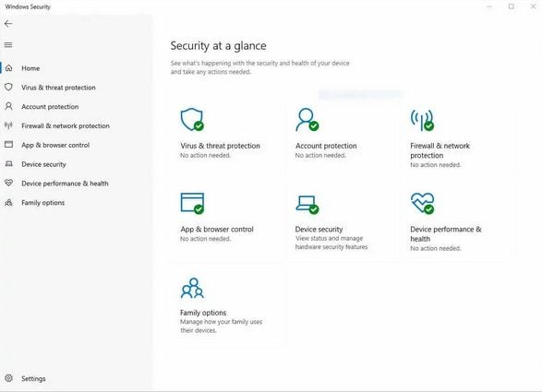
Task: Click the Settings gear icon
Action: (x=8, y=378)
